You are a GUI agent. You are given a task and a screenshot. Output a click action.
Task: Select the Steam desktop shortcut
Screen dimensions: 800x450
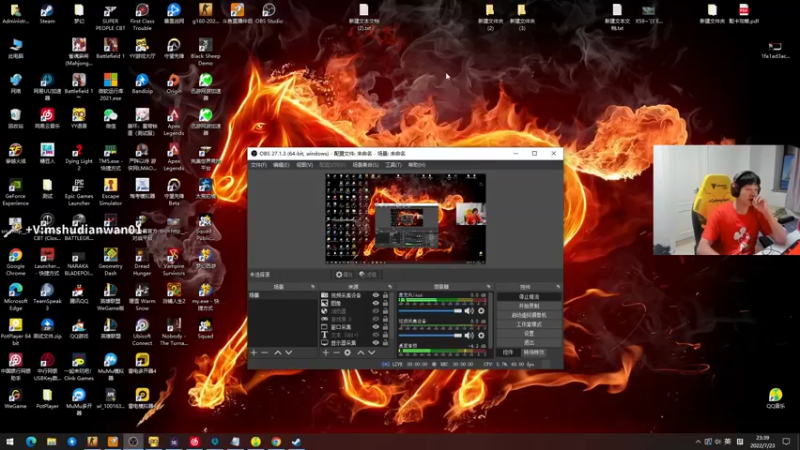(47, 14)
